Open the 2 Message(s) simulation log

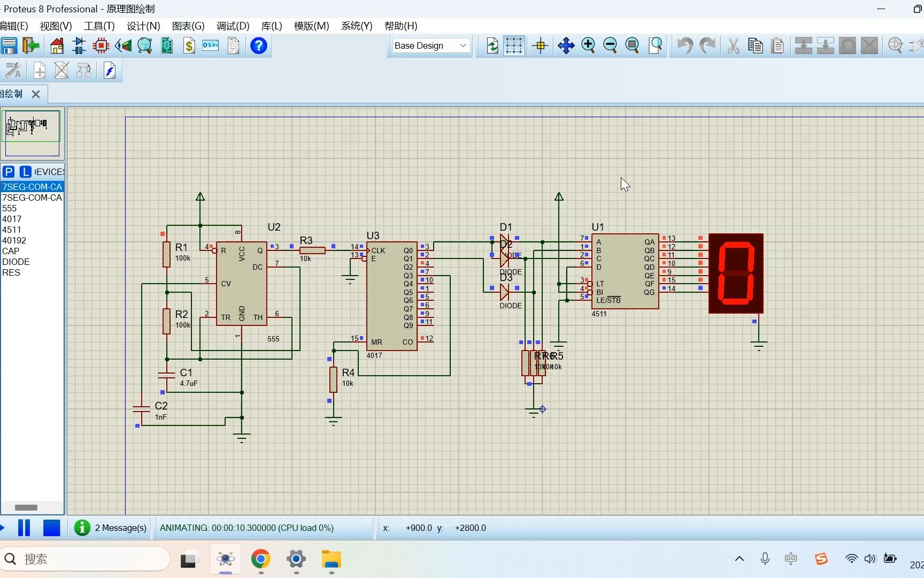pos(111,528)
